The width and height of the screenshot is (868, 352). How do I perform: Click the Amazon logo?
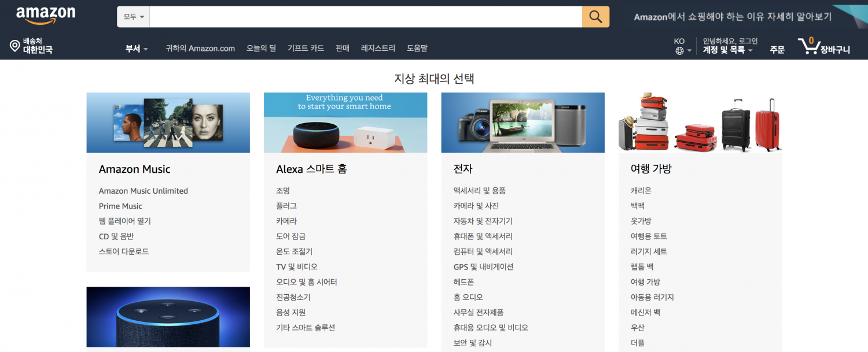[x=46, y=16]
